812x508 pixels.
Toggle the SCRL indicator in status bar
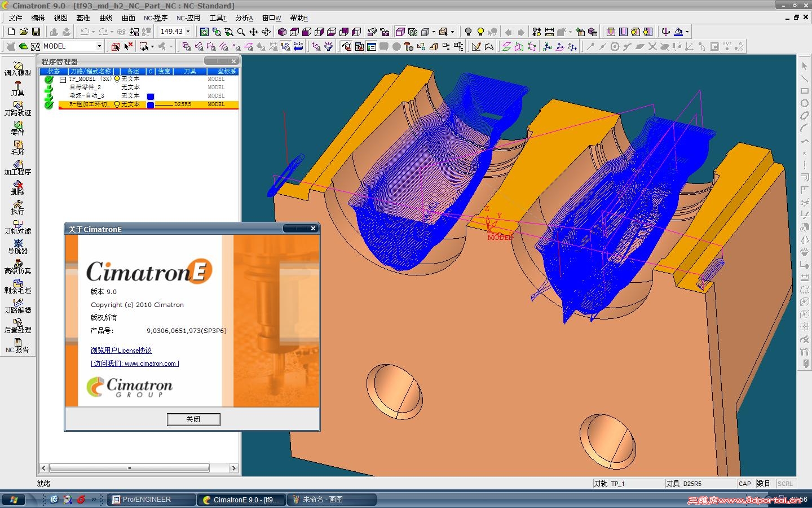click(x=785, y=484)
